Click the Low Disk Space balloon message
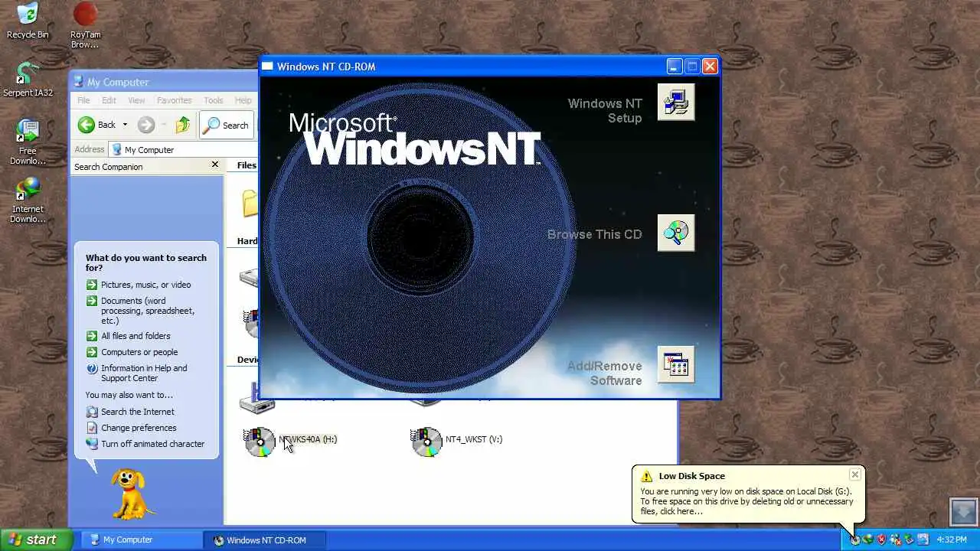The image size is (980, 551). (x=746, y=501)
